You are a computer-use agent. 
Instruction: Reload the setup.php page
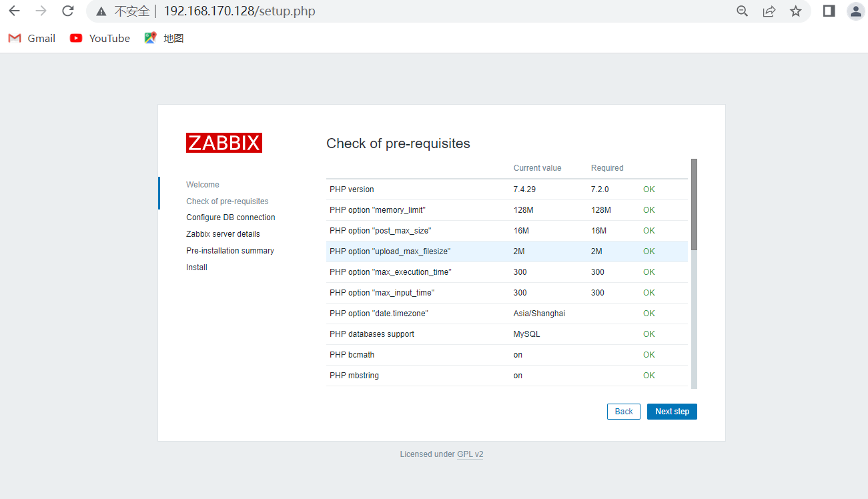tap(67, 11)
